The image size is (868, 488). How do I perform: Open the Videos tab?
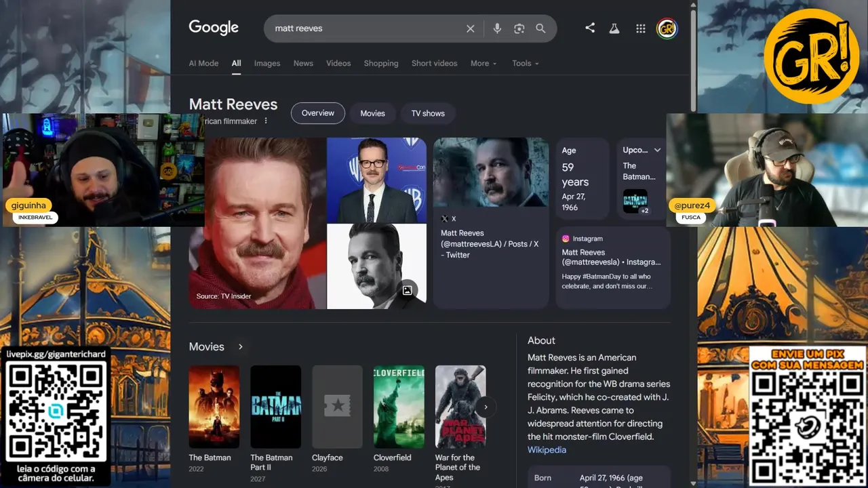point(338,63)
